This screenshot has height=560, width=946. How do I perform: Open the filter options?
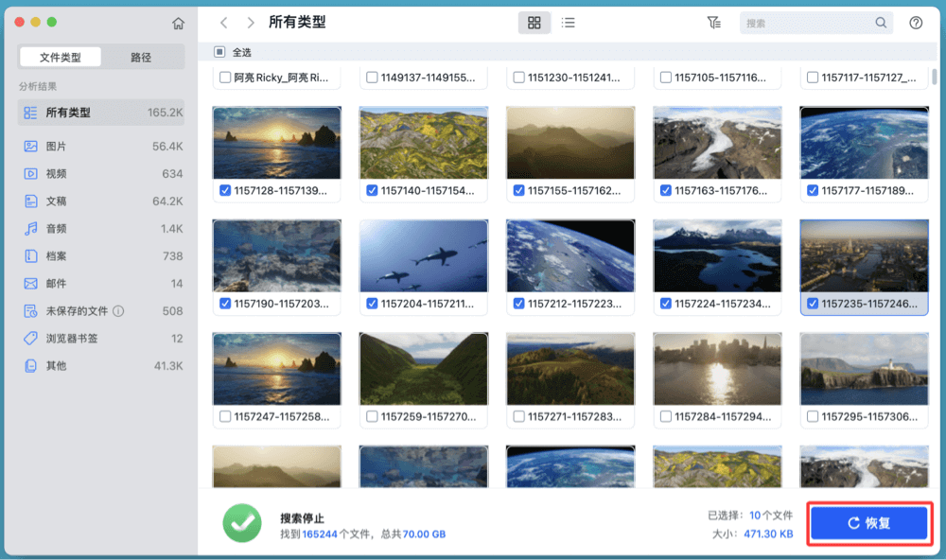(x=714, y=22)
